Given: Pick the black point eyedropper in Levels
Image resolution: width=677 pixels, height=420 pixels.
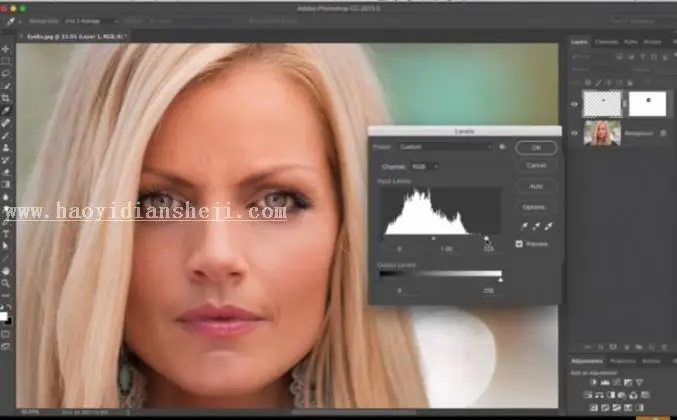Looking at the screenshot, I should (x=524, y=226).
